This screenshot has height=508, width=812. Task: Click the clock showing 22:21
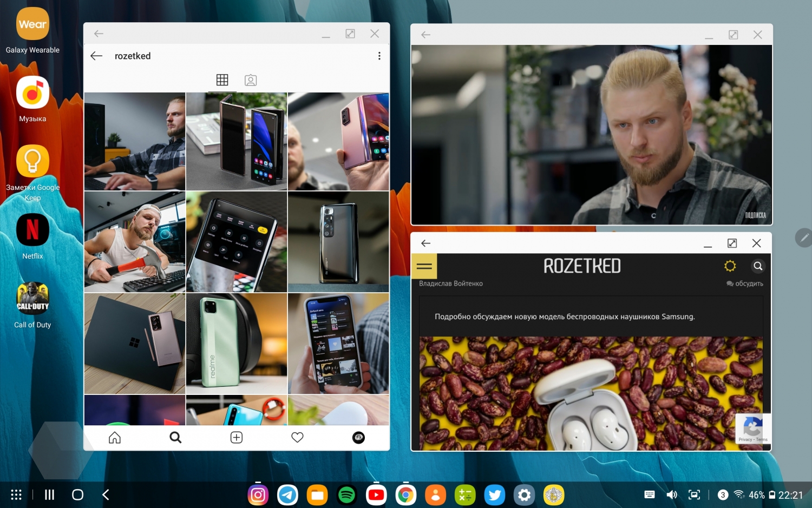pyautogui.click(x=790, y=495)
